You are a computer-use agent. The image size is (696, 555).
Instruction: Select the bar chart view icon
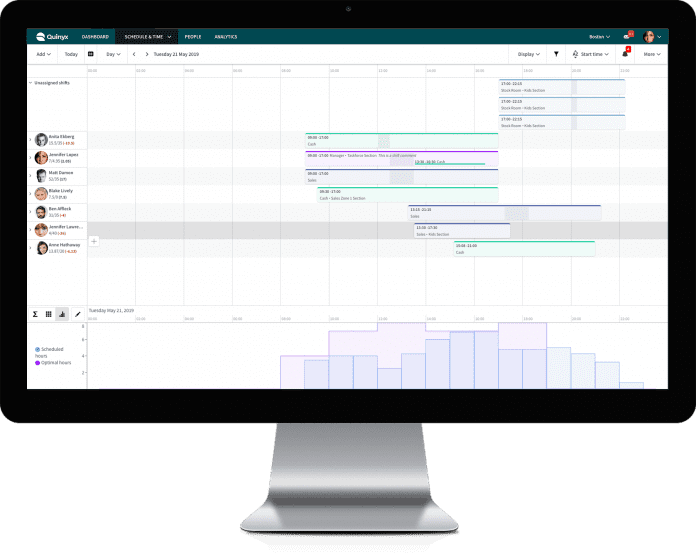pos(62,314)
